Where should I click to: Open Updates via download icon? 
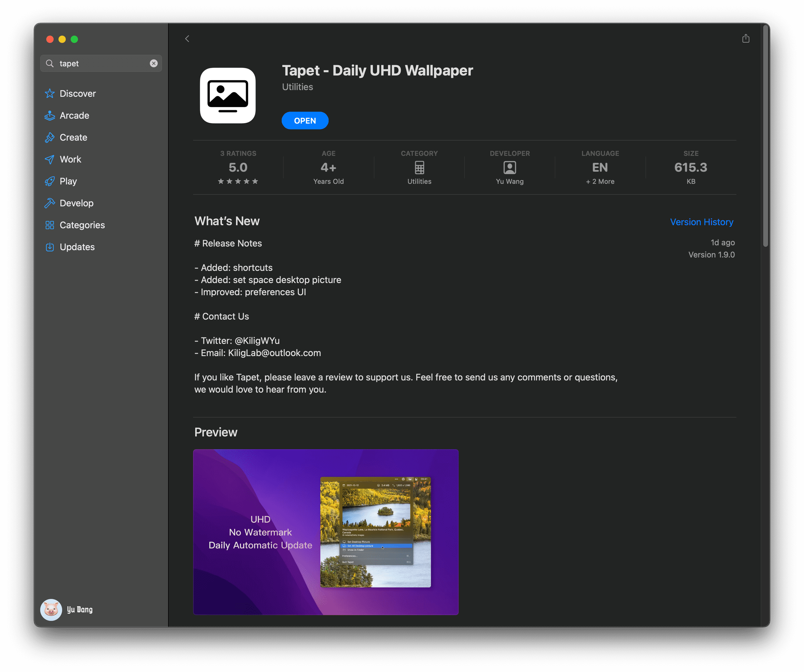pos(49,247)
